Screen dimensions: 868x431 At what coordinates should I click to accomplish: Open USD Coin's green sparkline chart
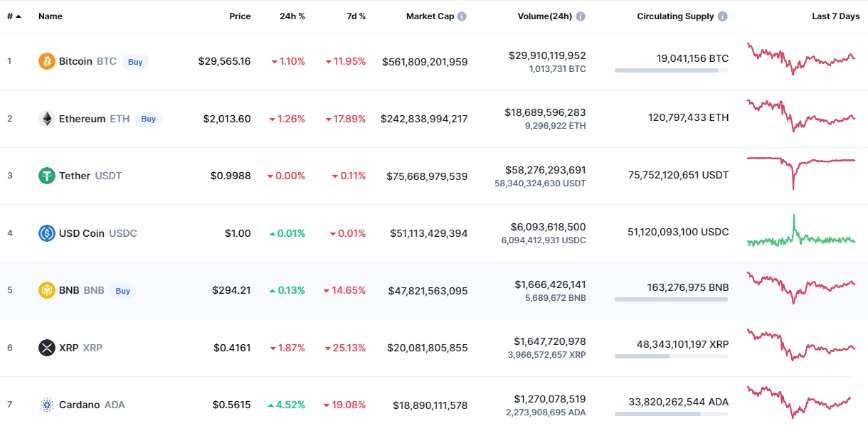click(801, 230)
